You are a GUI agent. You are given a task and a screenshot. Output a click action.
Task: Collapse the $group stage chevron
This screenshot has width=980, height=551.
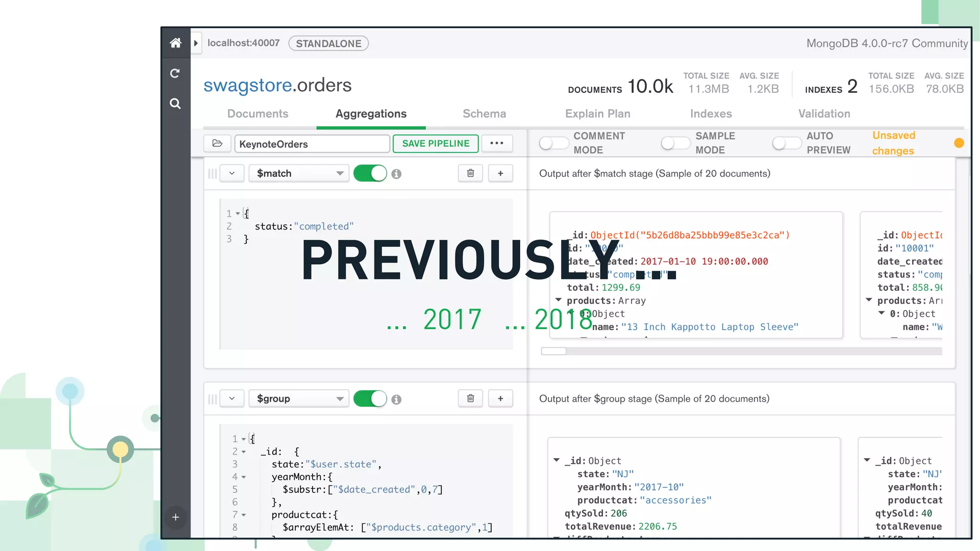[x=232, y=398]
